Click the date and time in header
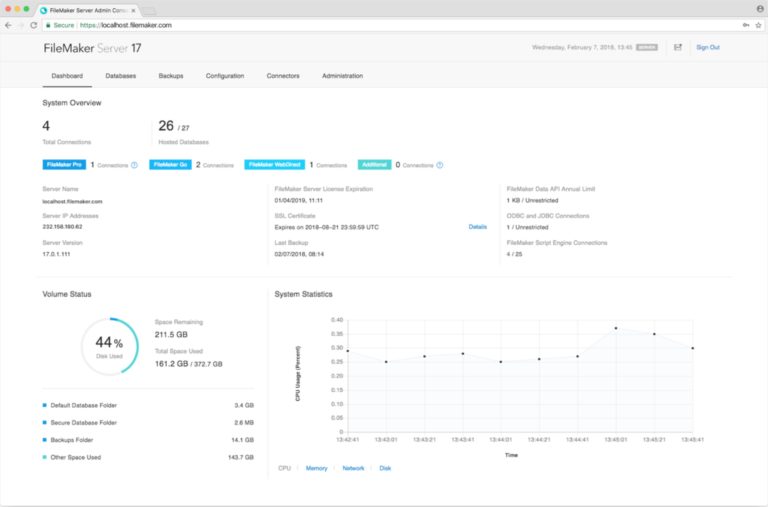The height and width of the screenshot is (507, 768). [582, 48]
